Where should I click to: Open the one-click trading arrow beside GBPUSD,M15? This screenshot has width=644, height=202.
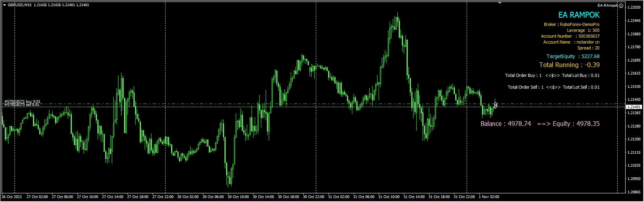coord(4,5)
